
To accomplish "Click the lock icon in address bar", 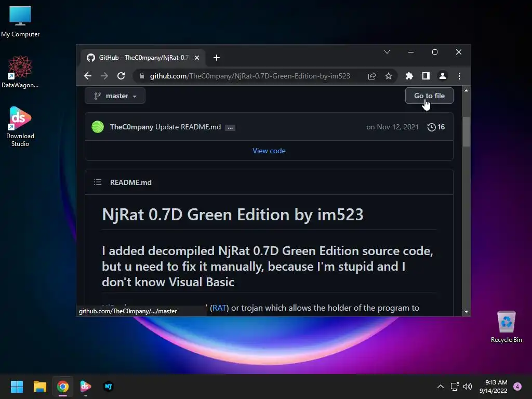I will pyautogui.click(x=142, y=76).
